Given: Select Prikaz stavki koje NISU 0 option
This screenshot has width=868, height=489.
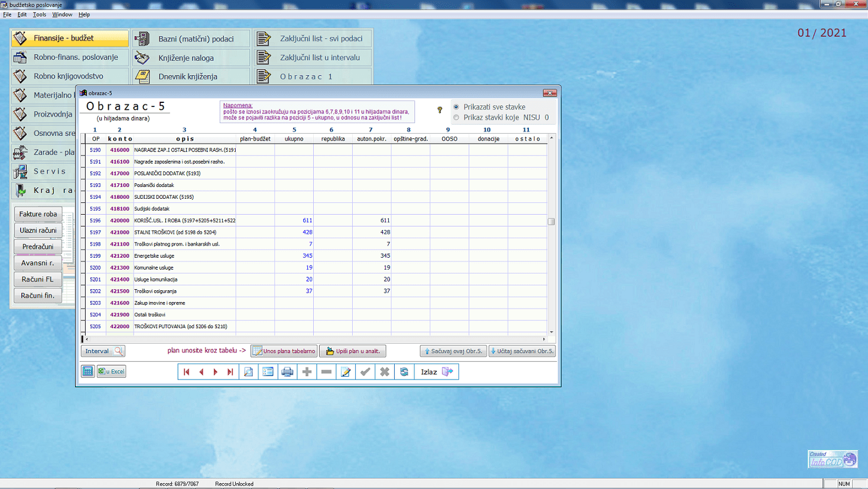Looking at the screenshot, I should 456,118.
